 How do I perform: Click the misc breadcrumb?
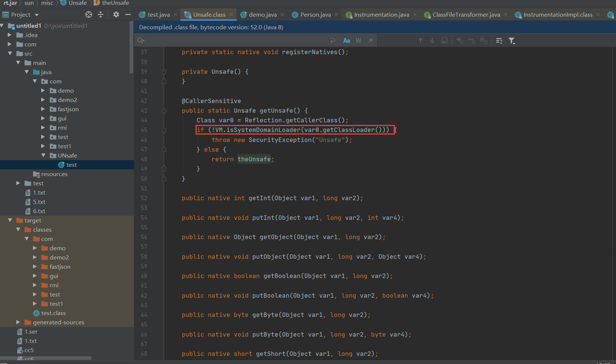point(47,3)
